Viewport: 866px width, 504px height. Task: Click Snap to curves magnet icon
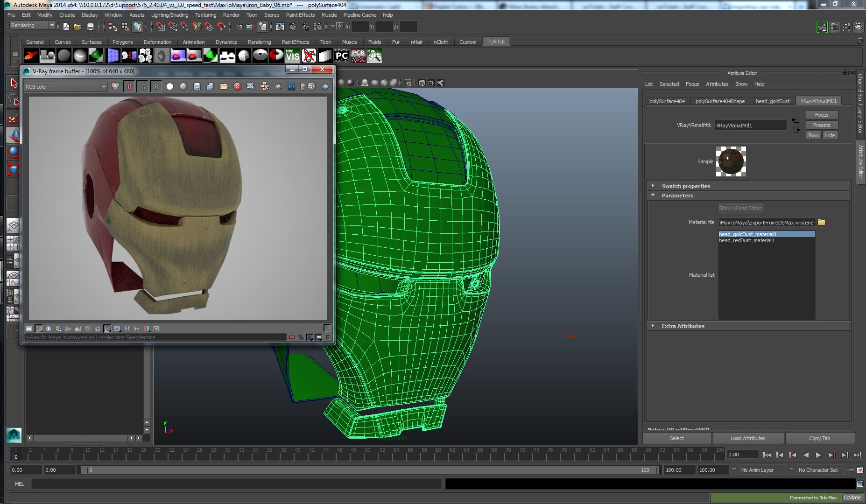(172, 27)
